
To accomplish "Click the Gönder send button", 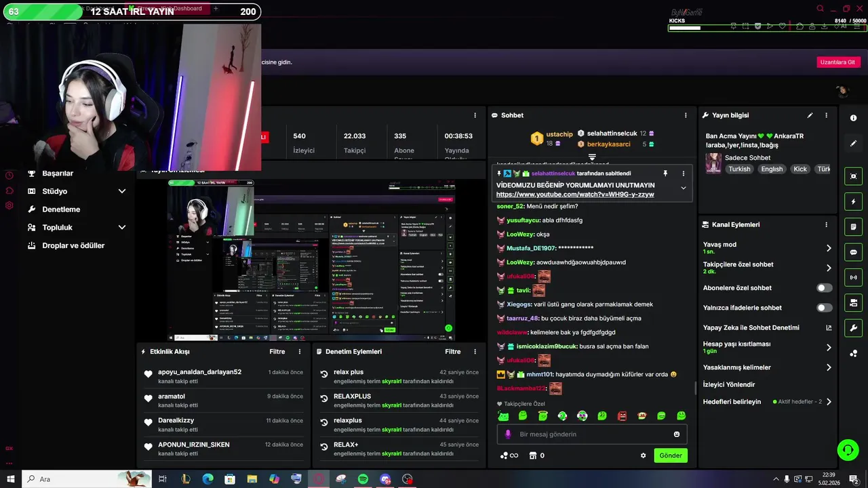I will (x=671, y=455).
